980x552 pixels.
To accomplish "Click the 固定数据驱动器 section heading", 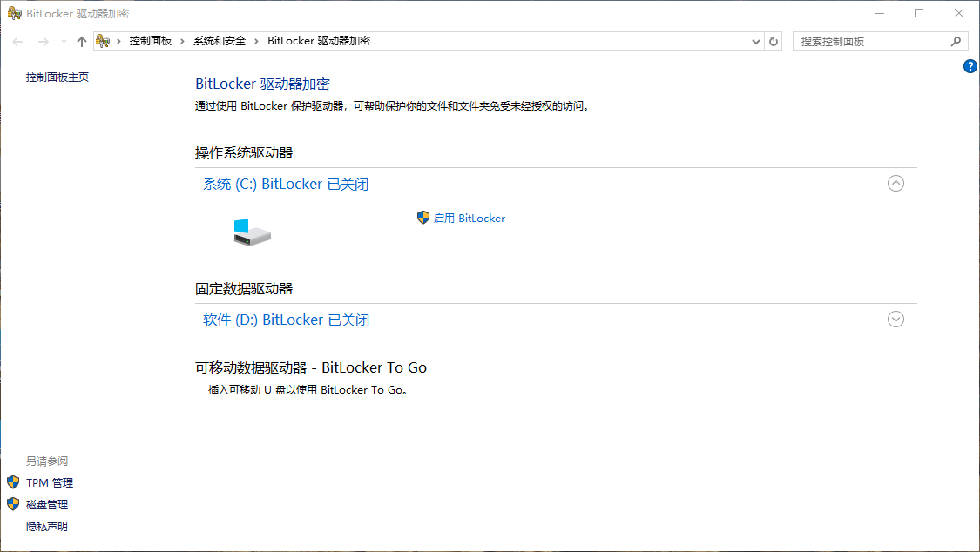I will [244, 289].
